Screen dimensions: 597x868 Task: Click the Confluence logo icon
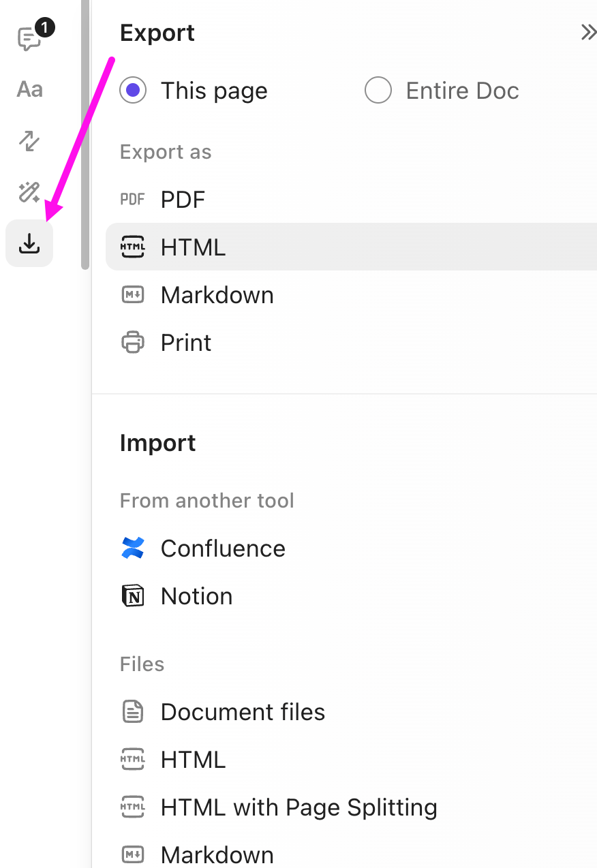pos(133,548)
